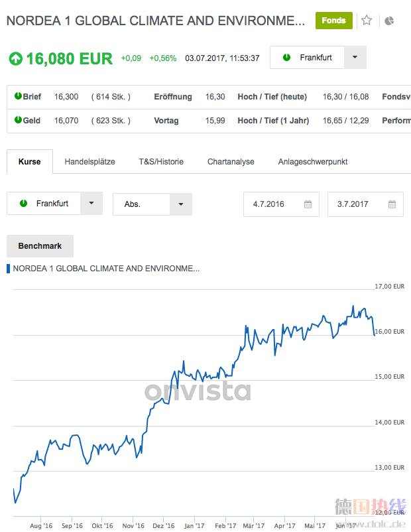
Task: Expand the Abs. display mode dropdown arrow
Action: pos(181,204)
